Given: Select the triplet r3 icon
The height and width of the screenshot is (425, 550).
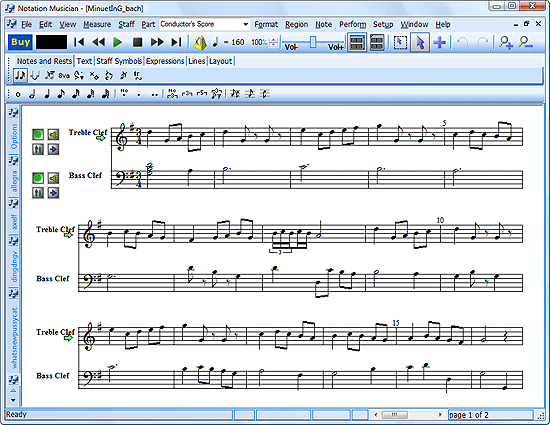Looking at the screenshot, I should click(187, 94).
